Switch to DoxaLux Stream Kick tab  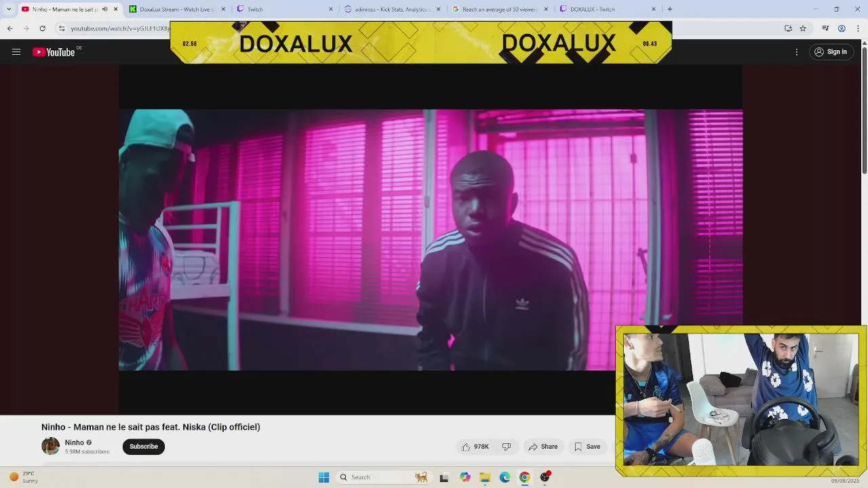click(x=178, y=9)
